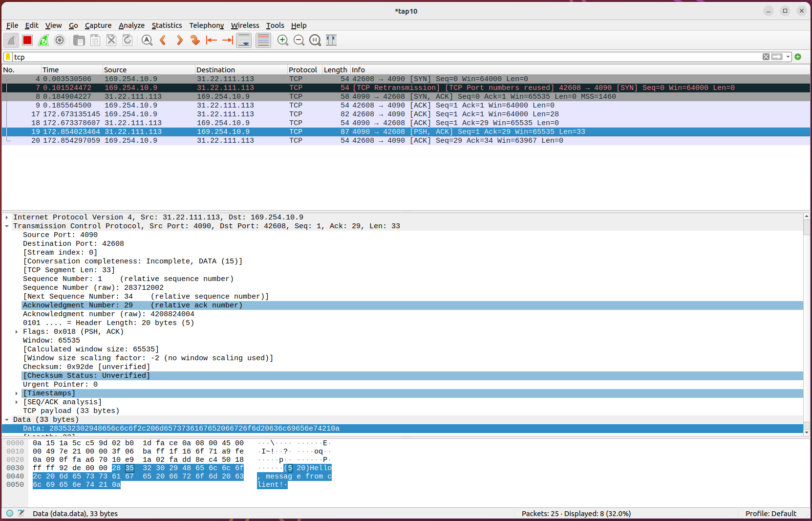
Task: Open the File menu
Action: point(12,25)
